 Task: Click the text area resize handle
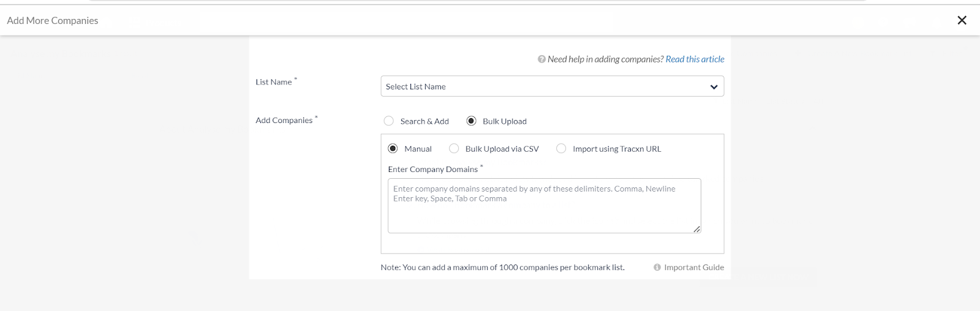click(x=696, y=229)
